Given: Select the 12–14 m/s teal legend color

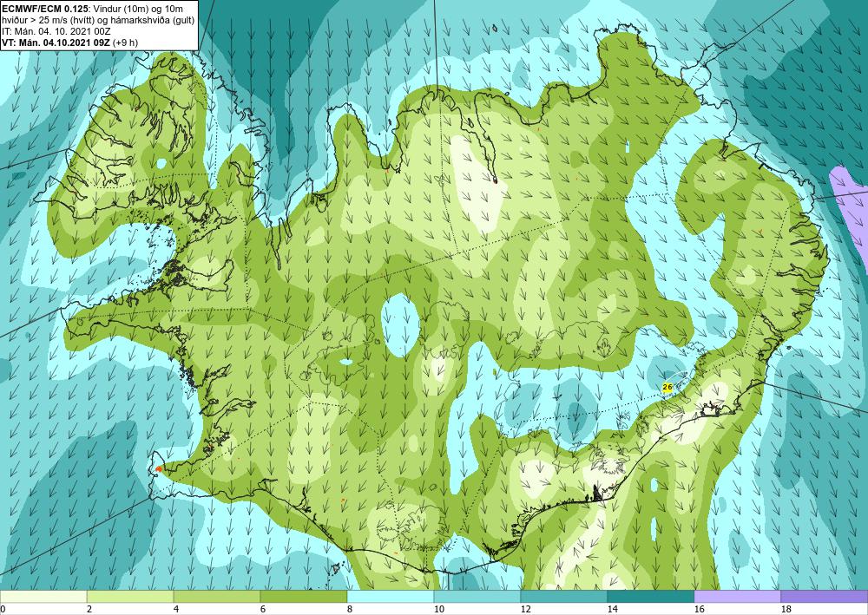Looking at the screenshot, I should pyautogui.click(x=564, y=596).
